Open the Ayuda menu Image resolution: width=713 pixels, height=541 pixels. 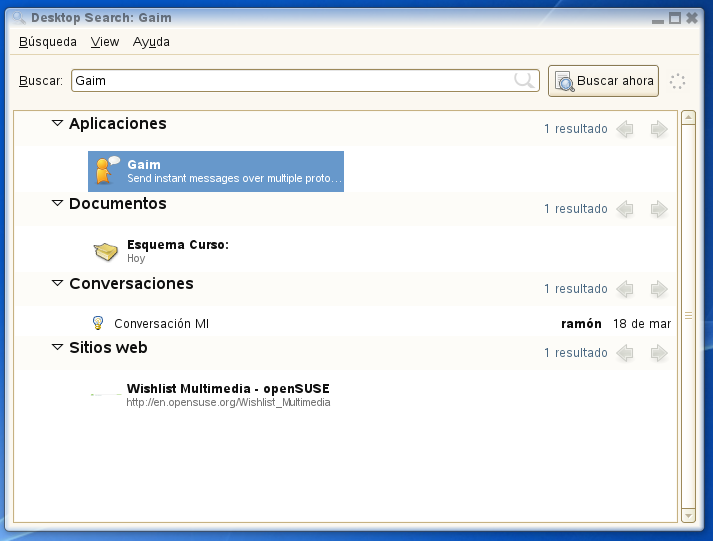point(151,42)
